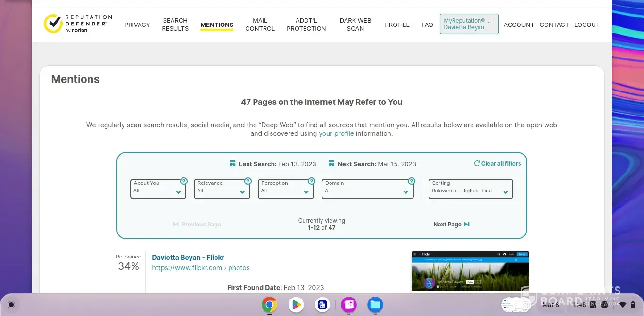Follow the 'your profile' link

(x=336, y=133)
